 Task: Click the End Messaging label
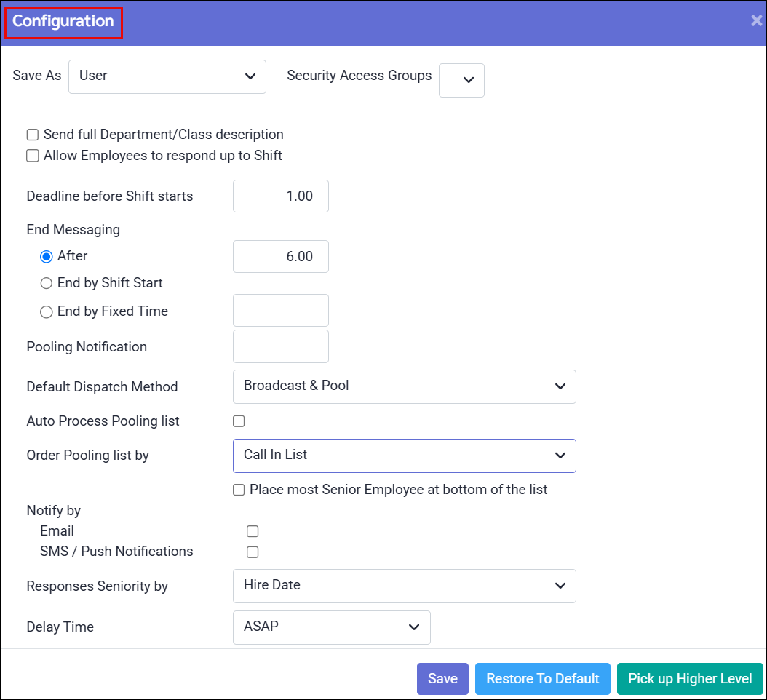point(73,229)
